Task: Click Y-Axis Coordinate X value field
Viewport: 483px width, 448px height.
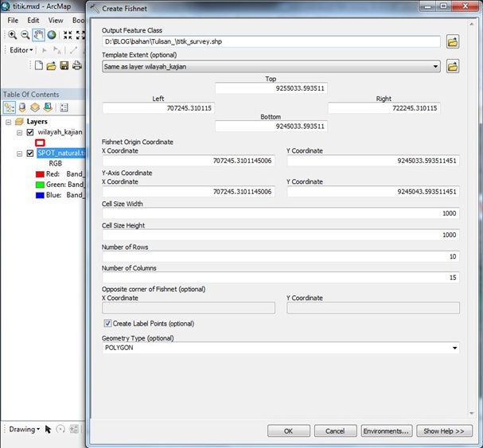Action: (189, 192)
